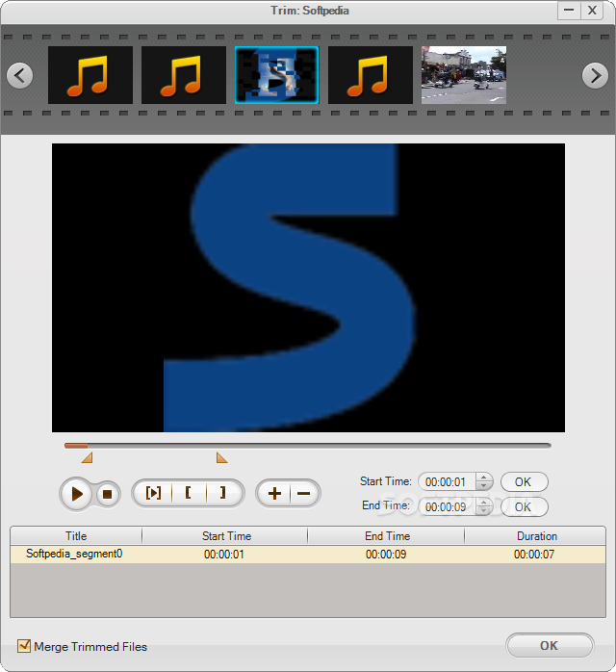Decrease Start Time with down stepper

(483, 486)
